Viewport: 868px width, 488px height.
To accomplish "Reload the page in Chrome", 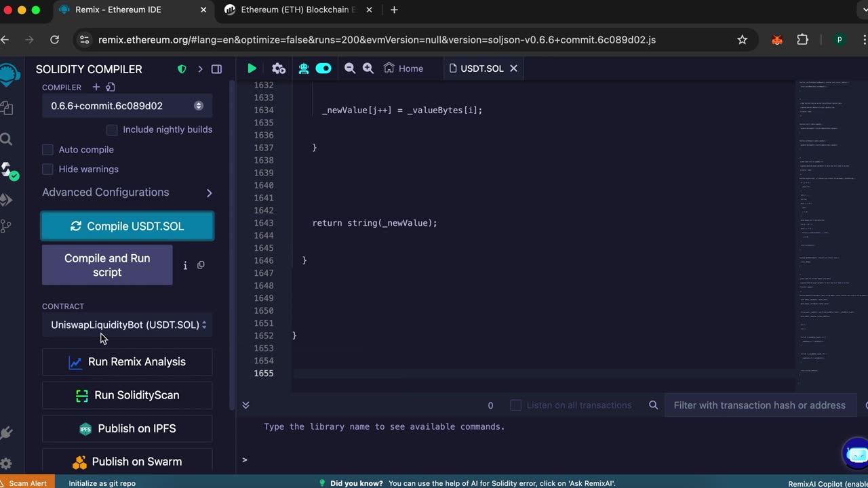I will pyautogui.click(x=55, y=40).
